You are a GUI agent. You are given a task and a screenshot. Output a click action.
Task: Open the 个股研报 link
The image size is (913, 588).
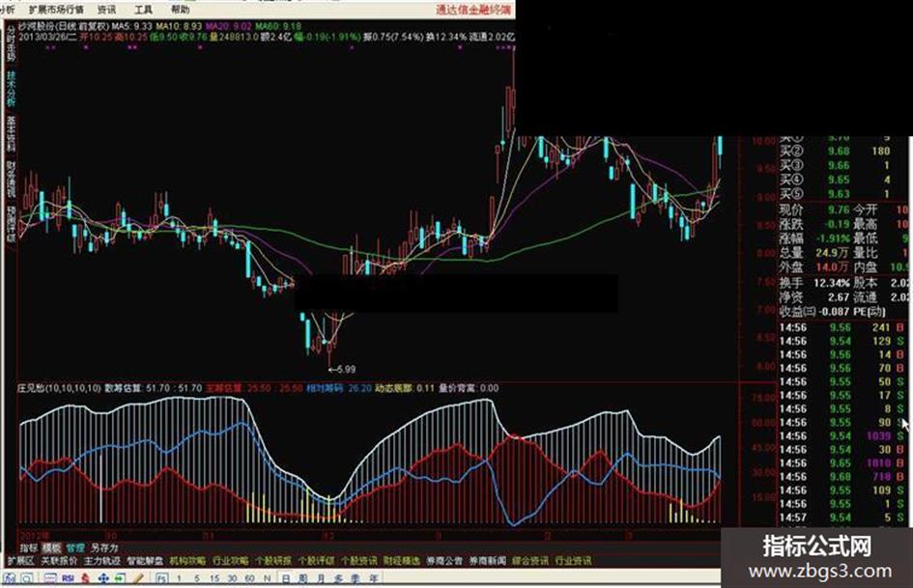[x=273, y=561]
